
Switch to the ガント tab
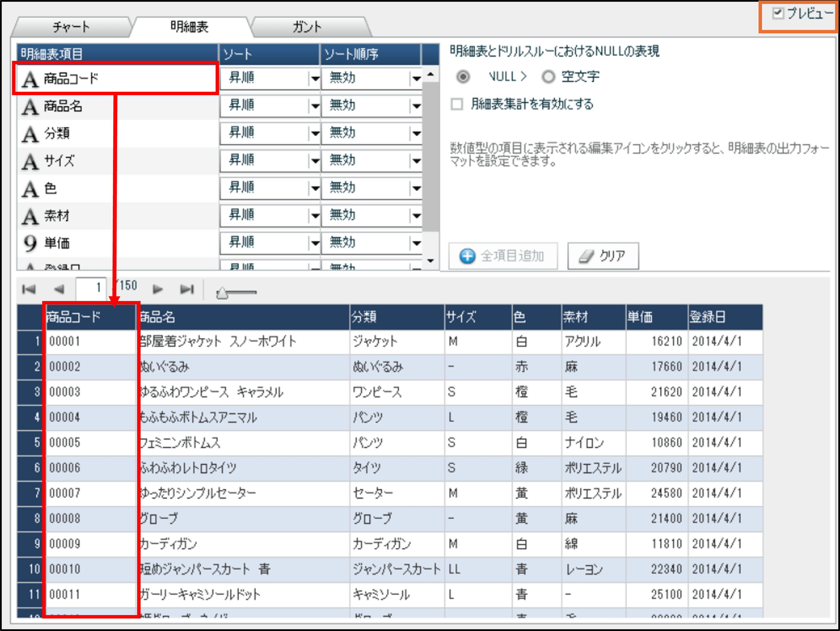click(x=307, y=27)
